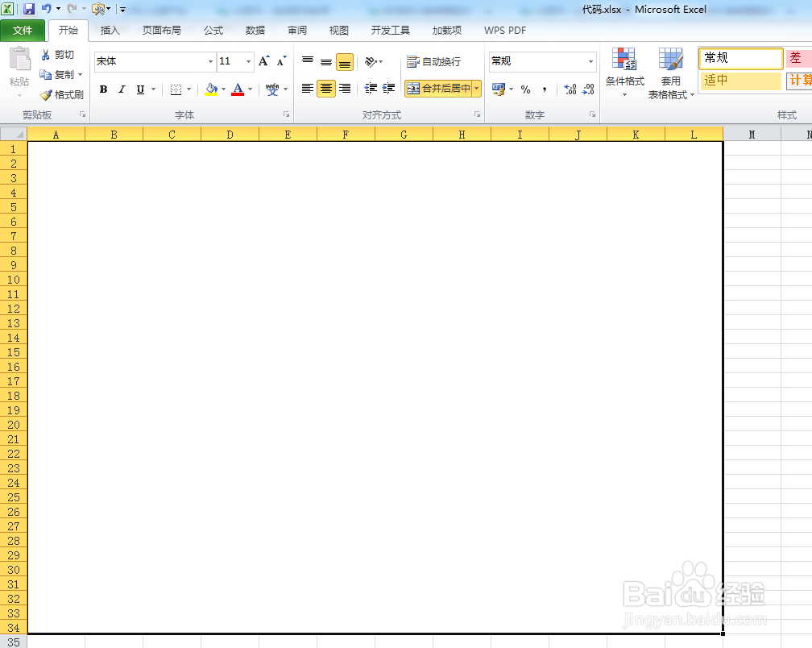Viewport: 812px width, 648px height.
Task: Decrease decimal places icon
Action: 588,89
